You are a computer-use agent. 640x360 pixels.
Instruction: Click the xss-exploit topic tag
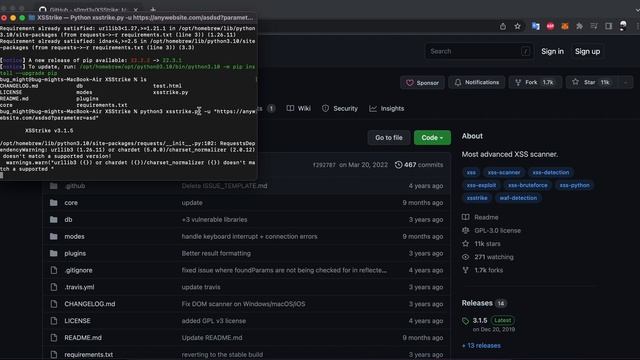click(x=481, y=185)
